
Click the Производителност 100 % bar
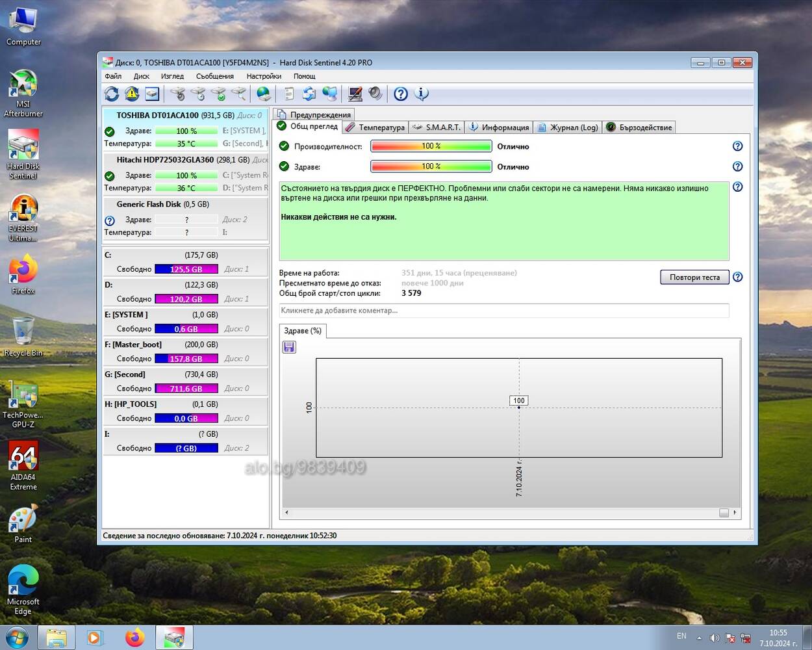[431, 146]
